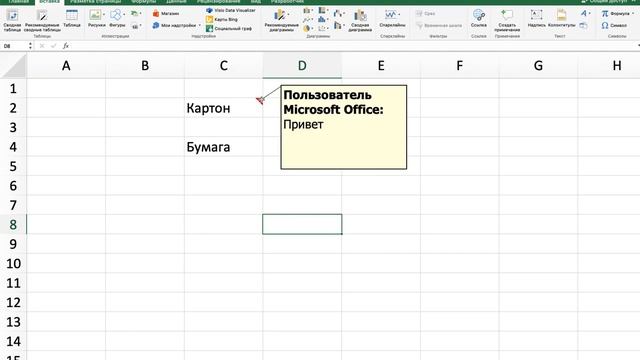
Task: Open Рекомендуемые сводные таблицы
Action: click(42, 20)
